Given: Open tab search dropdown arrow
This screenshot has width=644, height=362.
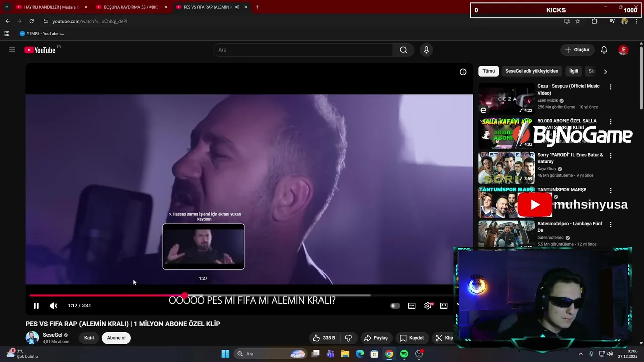Looking at the screenshot, I should pos(7,7).
